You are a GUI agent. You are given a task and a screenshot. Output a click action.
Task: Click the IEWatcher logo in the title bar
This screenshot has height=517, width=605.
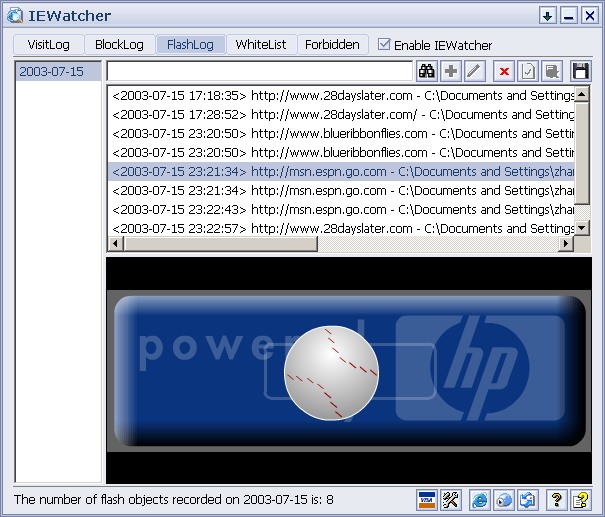15,15
